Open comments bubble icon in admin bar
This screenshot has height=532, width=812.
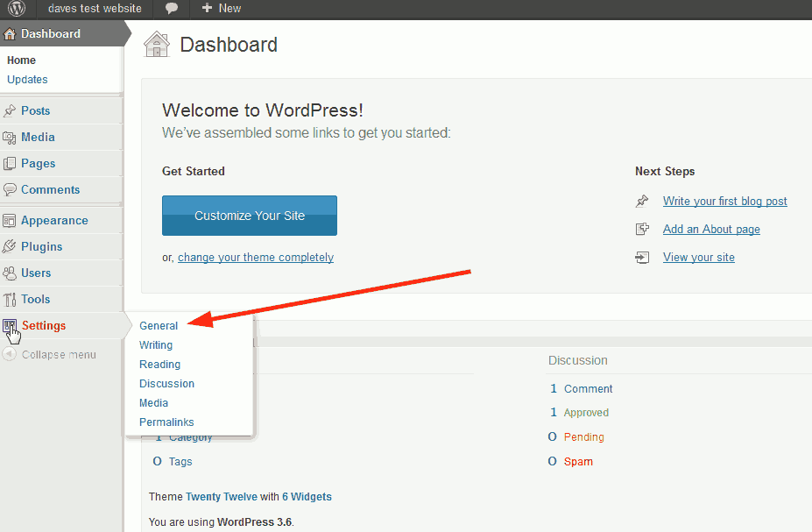[x=172, y=8]
